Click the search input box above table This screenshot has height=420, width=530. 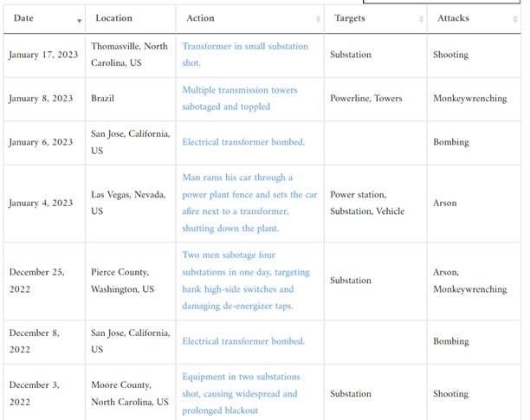pyautogui.click(x=441, y=2)
